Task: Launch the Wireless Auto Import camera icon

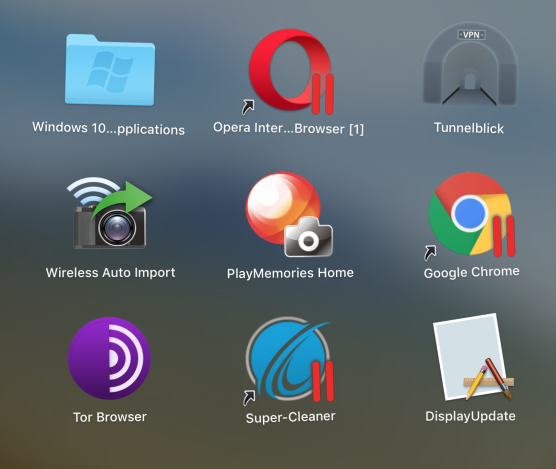Action: (x=110, y=213)
